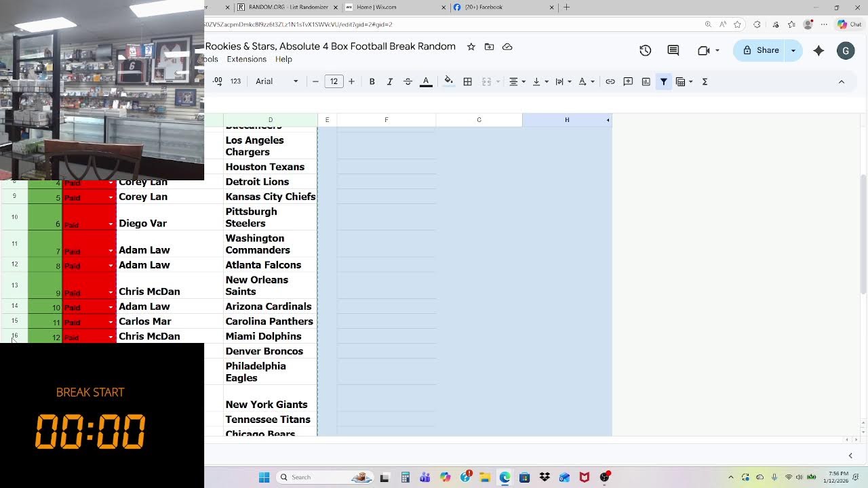This screenshot has height=488, width=868.
Task: Click the Share button
Action: pos(760,50)
